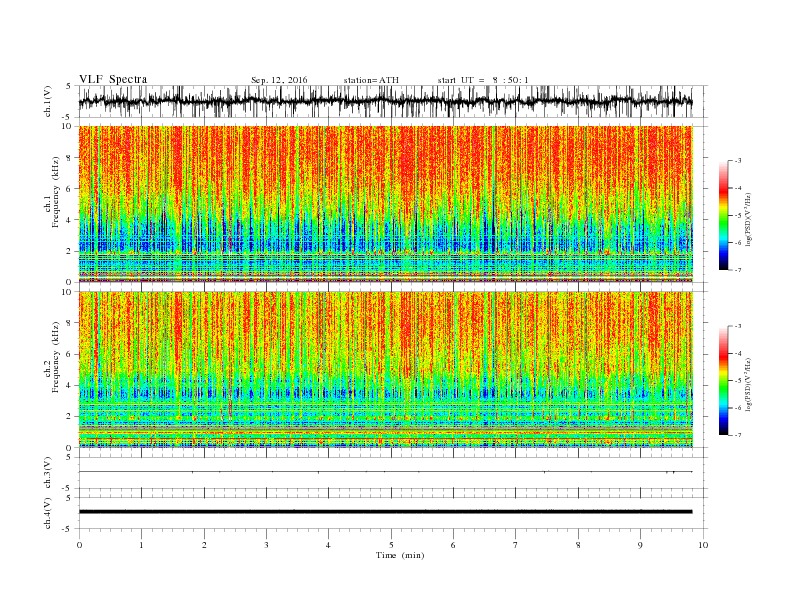792x612 pixels.
Task: Click the "station=ATH" label
Action: point(371,80)
